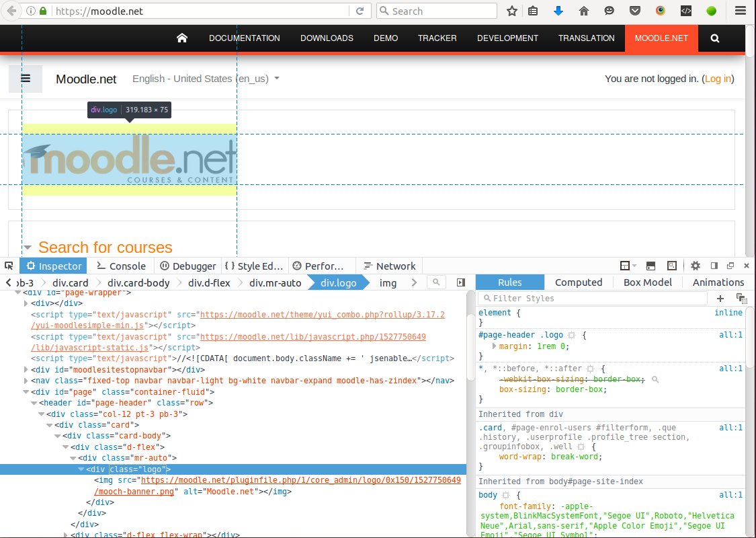This screenshot has width=756, height=538.
Task: Switch to the Console tab
Action: pos(121,266)
